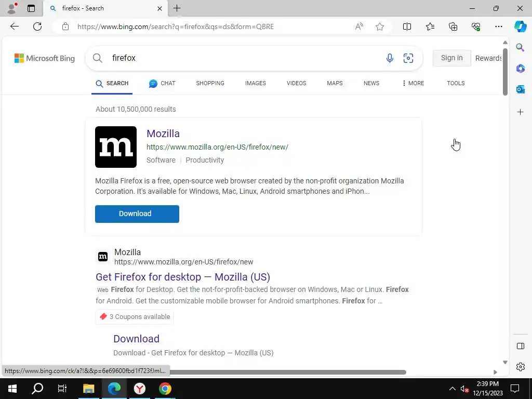View site information lock icon
The height and width of the screenshot is (399, 532).
[65, 26]
